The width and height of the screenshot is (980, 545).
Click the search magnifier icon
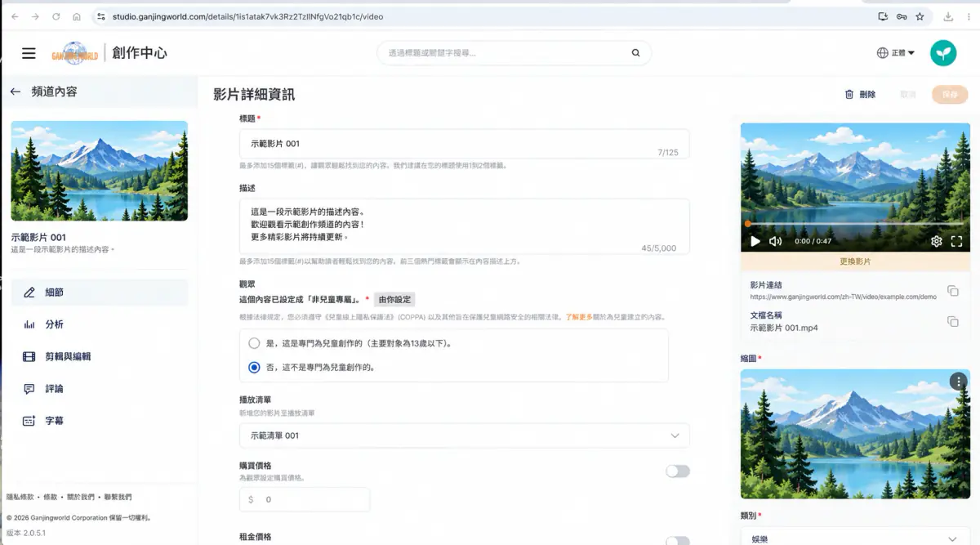click(x=635, y=53)
